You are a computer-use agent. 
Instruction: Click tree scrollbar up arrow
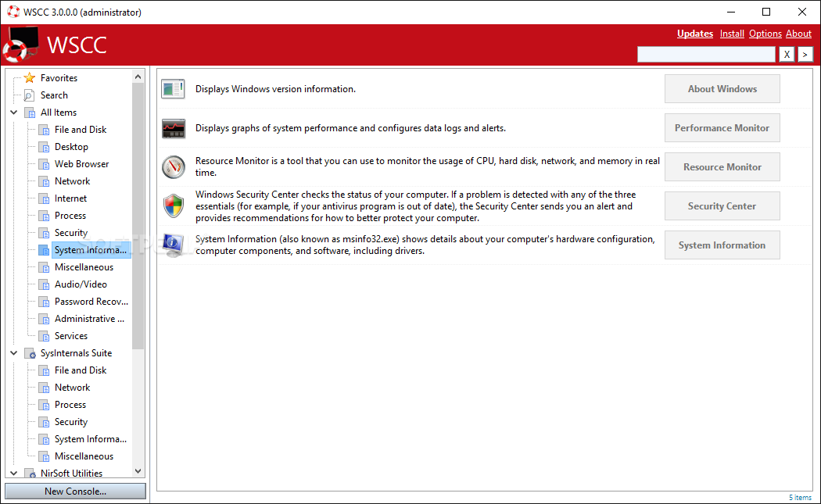point(138,77)
